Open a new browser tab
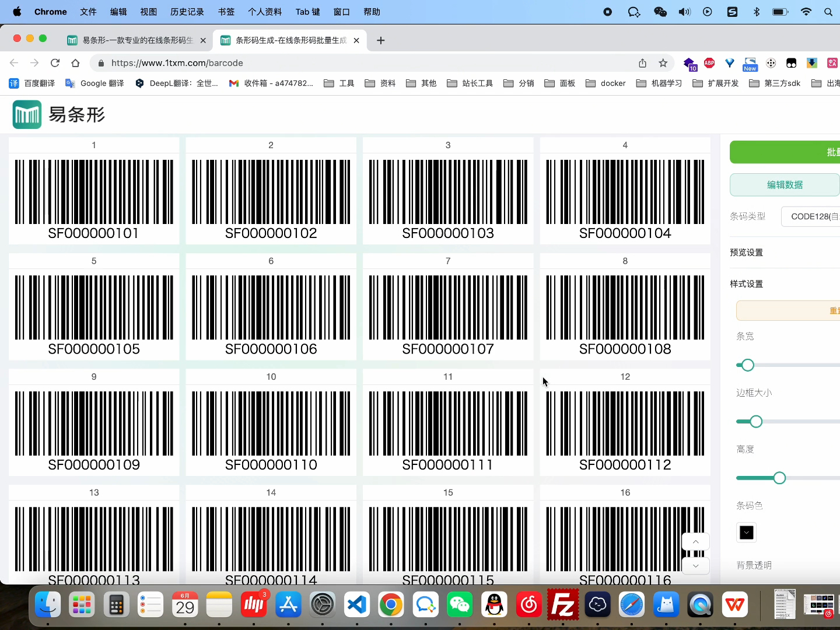840x630 pixels. click(380, 40)
